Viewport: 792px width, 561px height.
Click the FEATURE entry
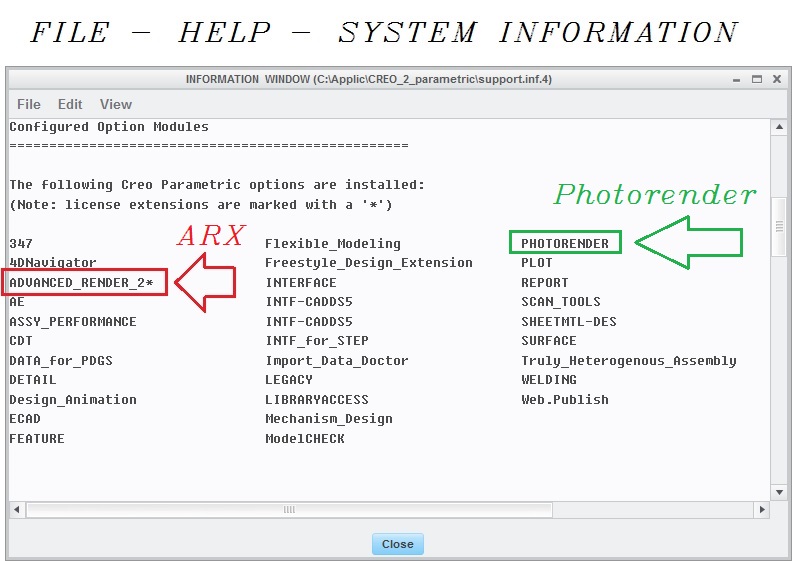[x=37, y=438]
